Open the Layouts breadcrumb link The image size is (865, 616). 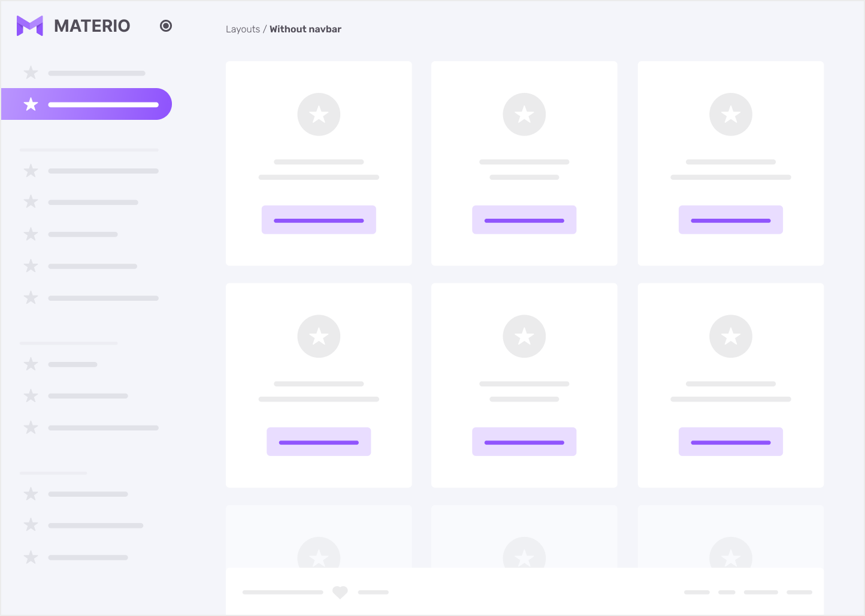click(243, 29)
